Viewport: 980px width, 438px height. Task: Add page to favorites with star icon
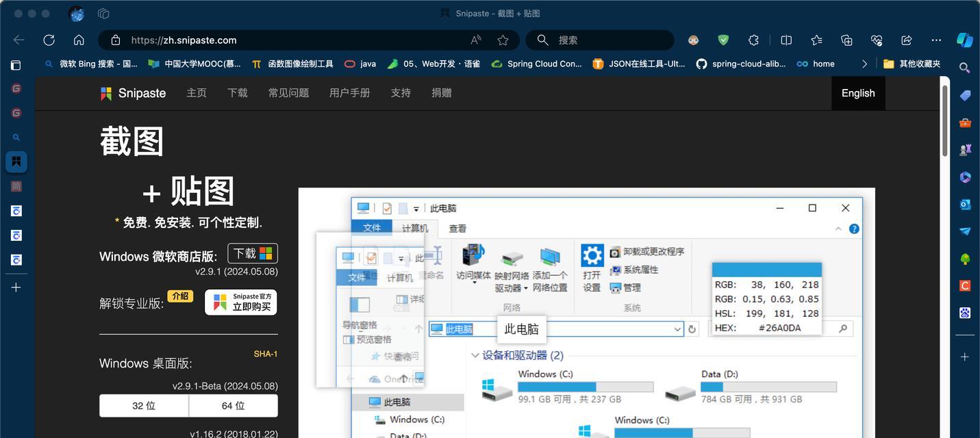pos(503,40)
